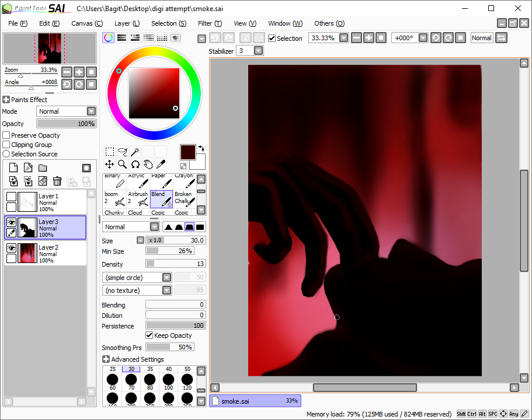Select the Airbrush 2 tool
532x420 pixels.
tap(138, 199)
